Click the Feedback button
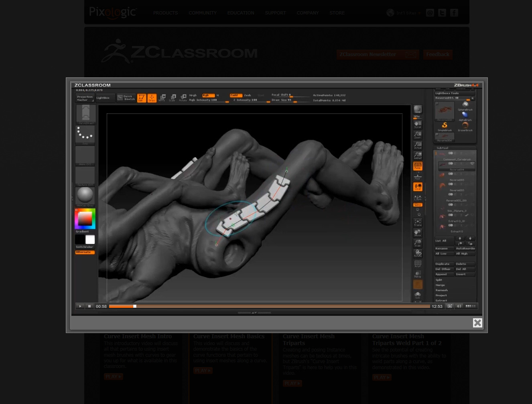The width and height of the screenshot is (532, 404). 438,55
